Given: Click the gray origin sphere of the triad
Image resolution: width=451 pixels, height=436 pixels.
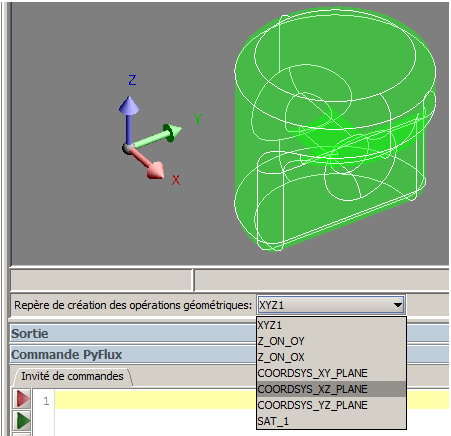Looking at the screenshot, I should (128, 148).
